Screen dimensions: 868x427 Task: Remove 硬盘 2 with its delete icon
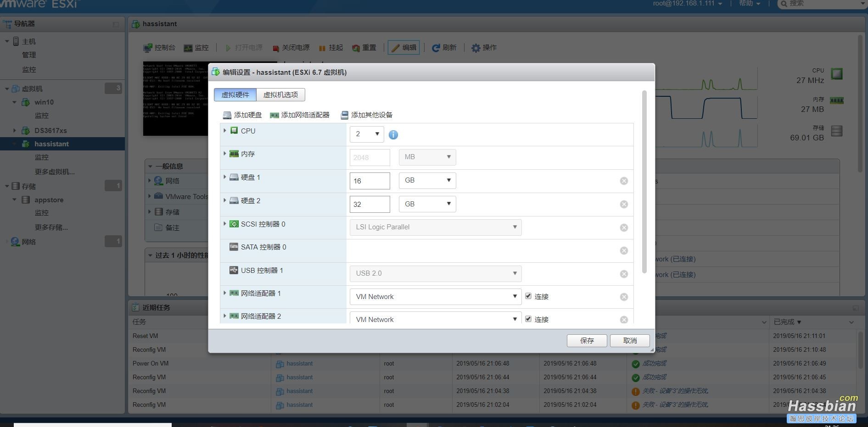624,205
